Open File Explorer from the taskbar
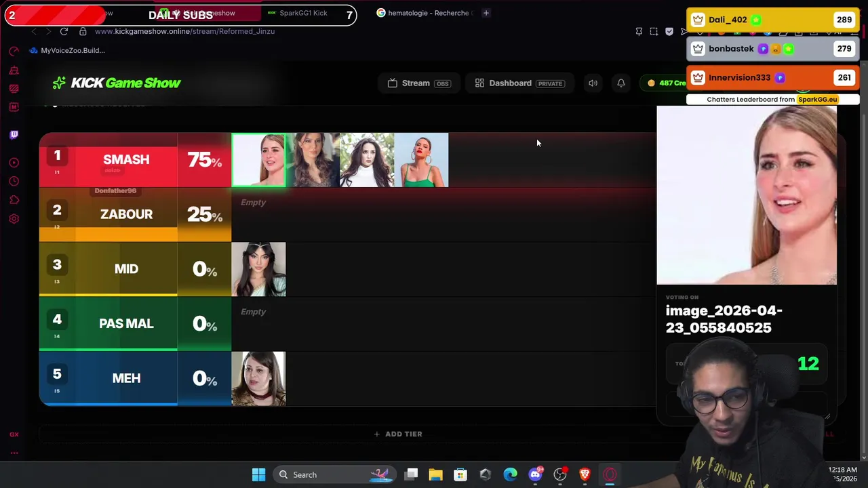This screenshot has width=868, height=488. click(x=435, y=474)
